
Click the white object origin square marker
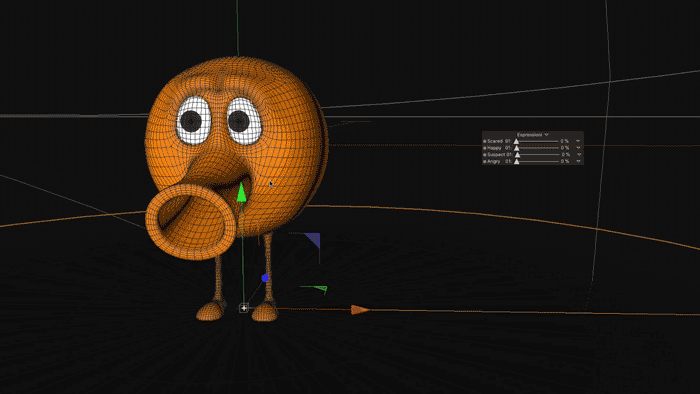tap(244, 308)
